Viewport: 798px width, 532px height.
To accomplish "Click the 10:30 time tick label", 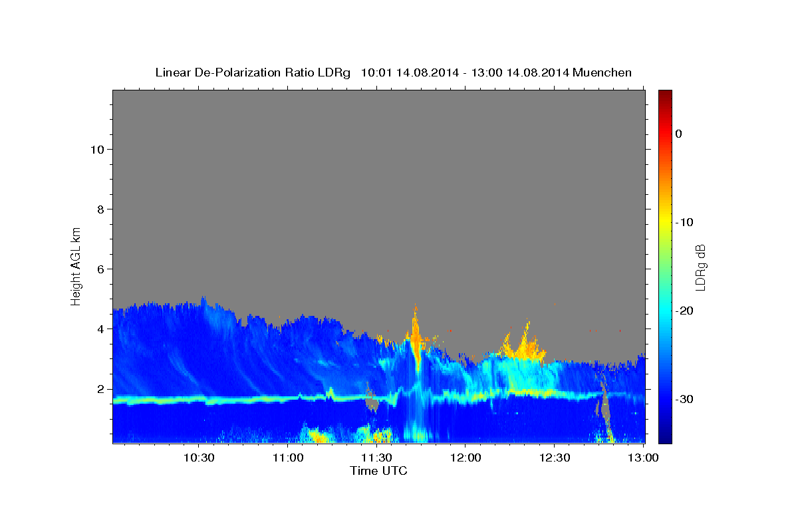I will 199,458.
